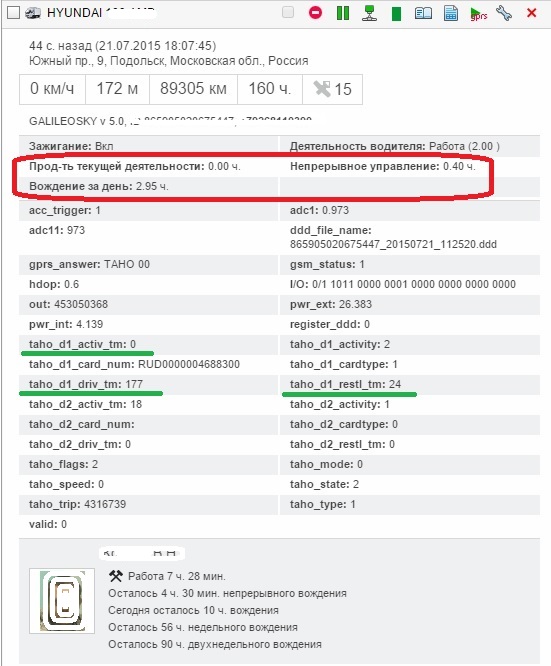551x666 pixels.
Task: Click the 160 ч. engine hours cell
Action: [x=270, y=89]
